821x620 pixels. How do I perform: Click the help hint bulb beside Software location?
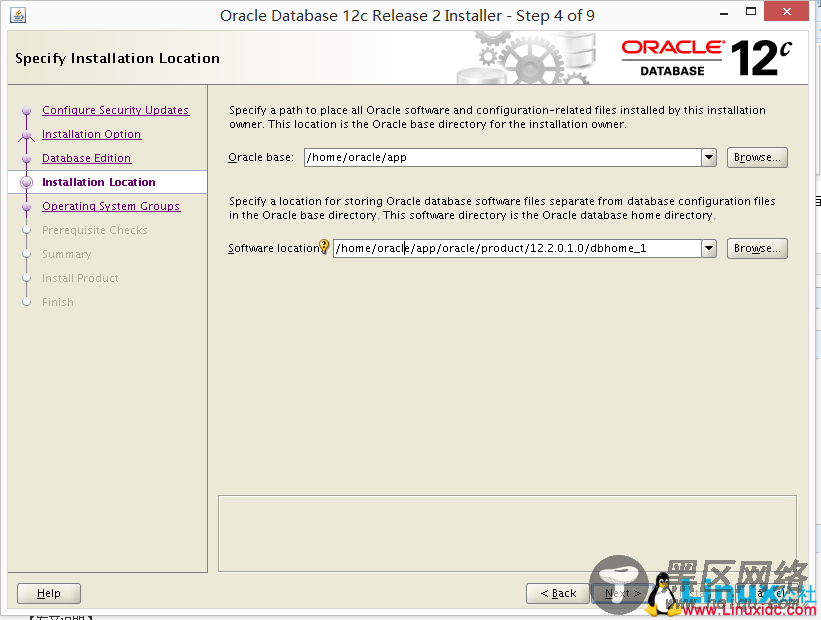(324, 246)
